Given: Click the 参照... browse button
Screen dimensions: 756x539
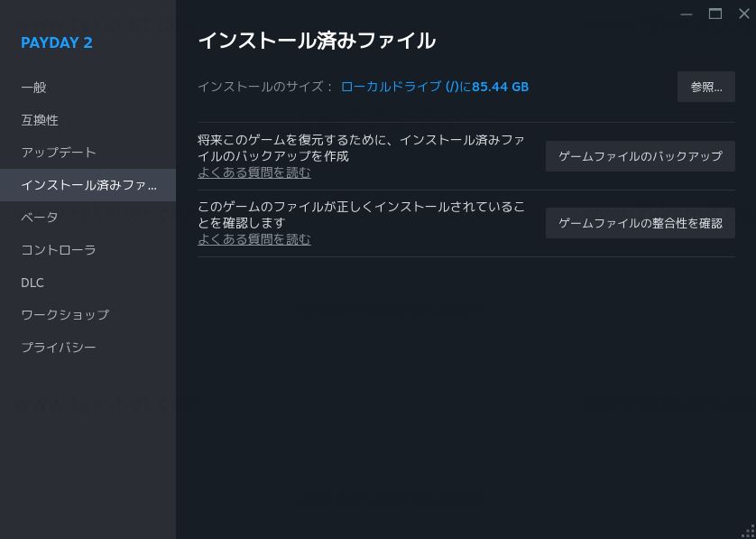Looking at the screenshot, I should [x=705, y=87].
